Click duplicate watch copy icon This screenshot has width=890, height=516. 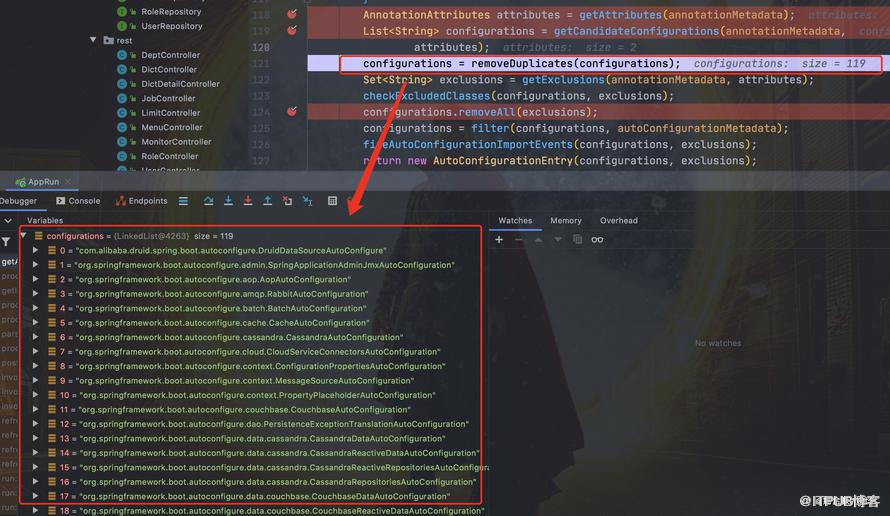pos(577,240)
